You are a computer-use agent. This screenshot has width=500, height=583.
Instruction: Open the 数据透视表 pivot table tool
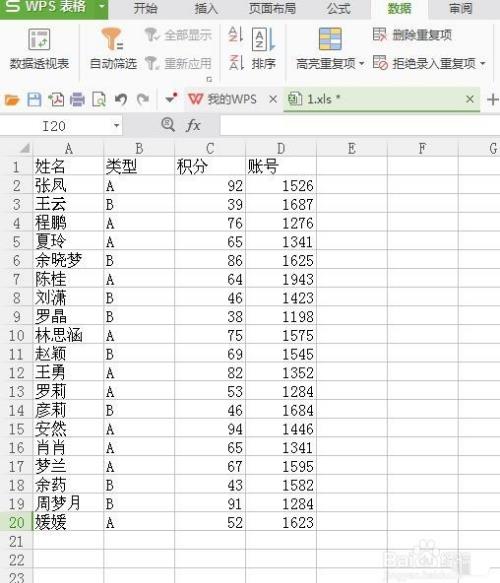(x=39, y=49)
